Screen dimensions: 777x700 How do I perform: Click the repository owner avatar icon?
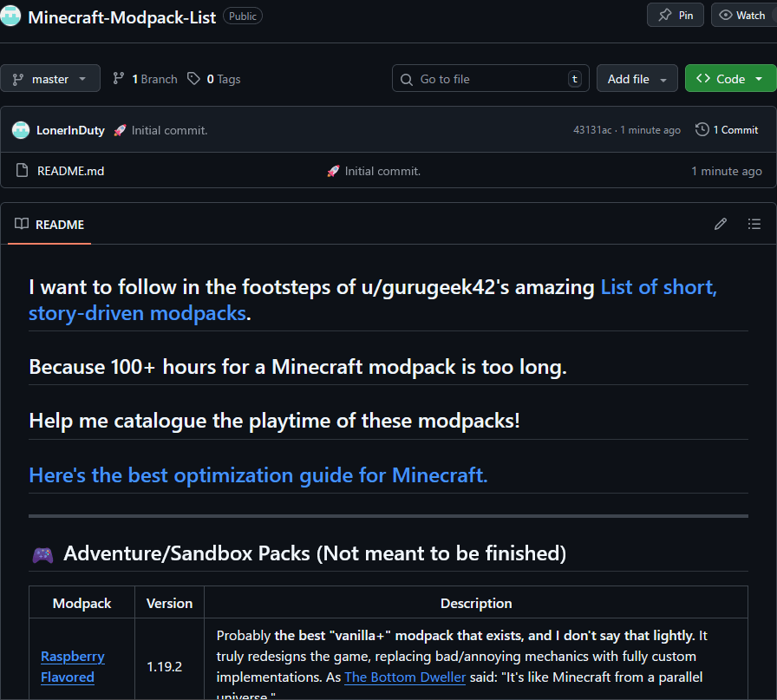[x=10, y=16]
